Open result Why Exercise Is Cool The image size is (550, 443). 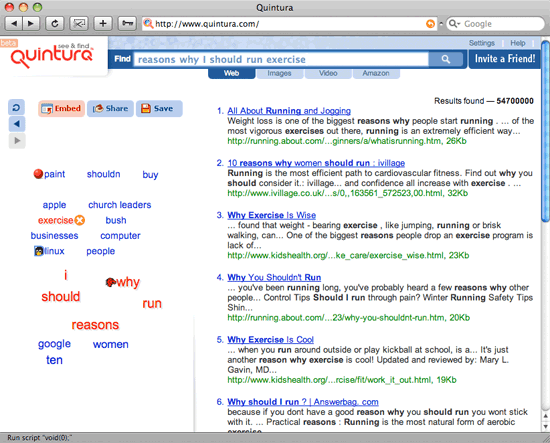point(270,340)
